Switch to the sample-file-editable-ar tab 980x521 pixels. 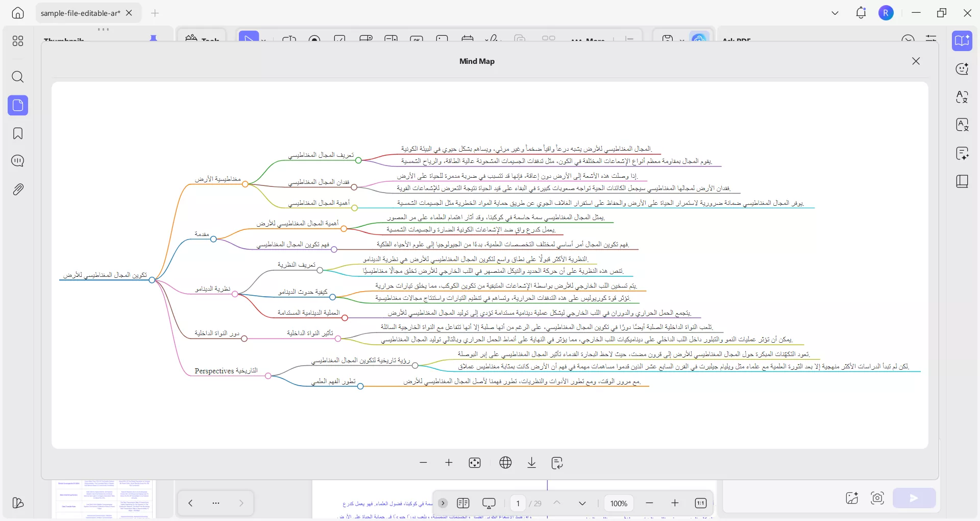pos(80,13)
